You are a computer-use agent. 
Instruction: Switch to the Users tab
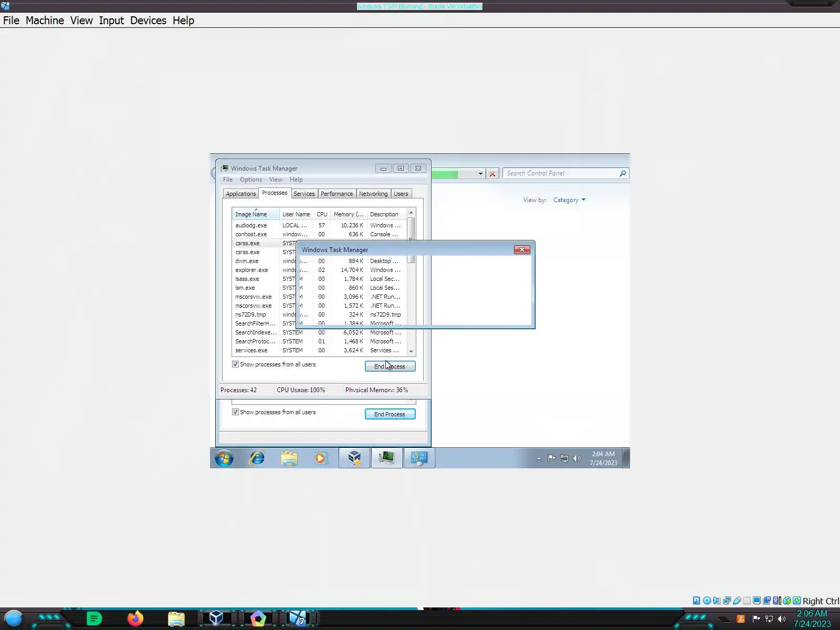pos(401,194)
